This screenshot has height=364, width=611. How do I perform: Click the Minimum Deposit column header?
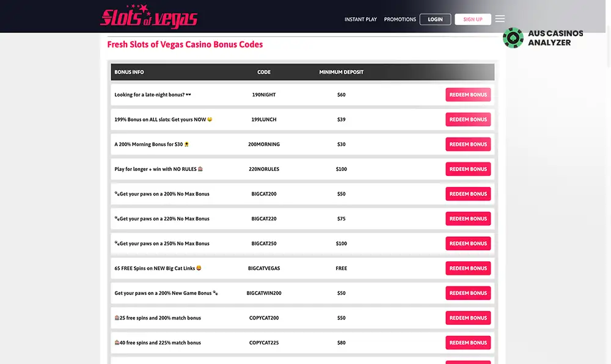click(342, 72)
